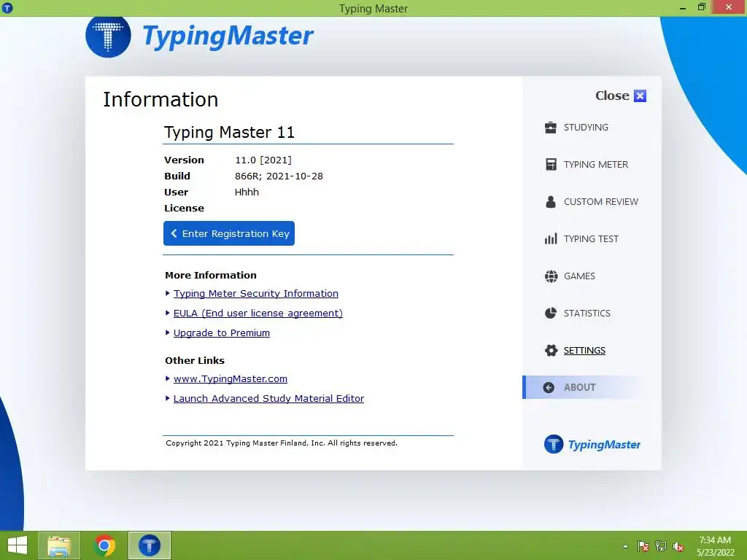
Task: Open File Explorer from the taskbar
Action: coord(59,545)
